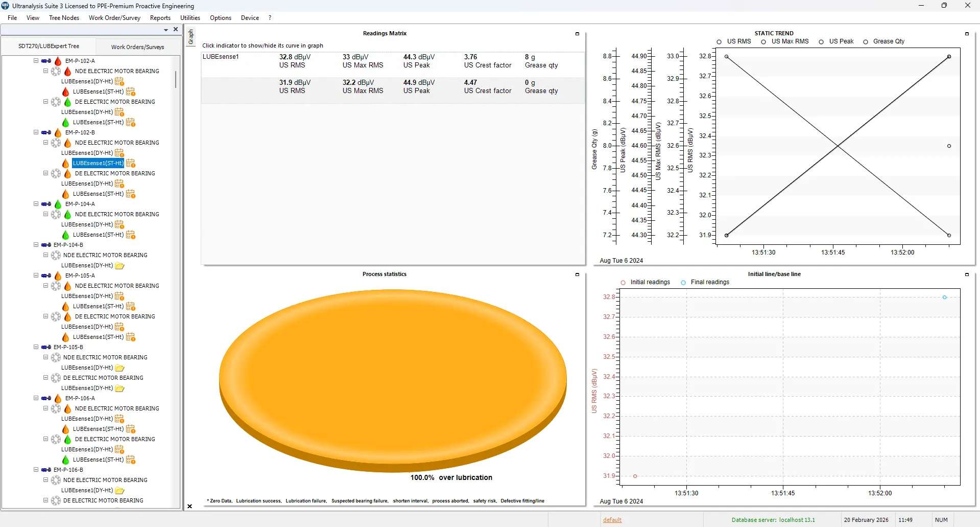Screen dimensions: 980x527
Task: Click the tree panel vertical scrollbar thumb
Action: click(176, 79)
